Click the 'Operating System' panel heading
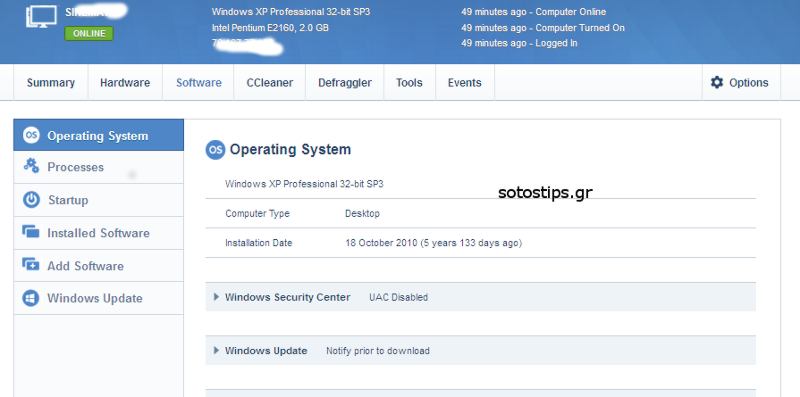 pos(290,150)
